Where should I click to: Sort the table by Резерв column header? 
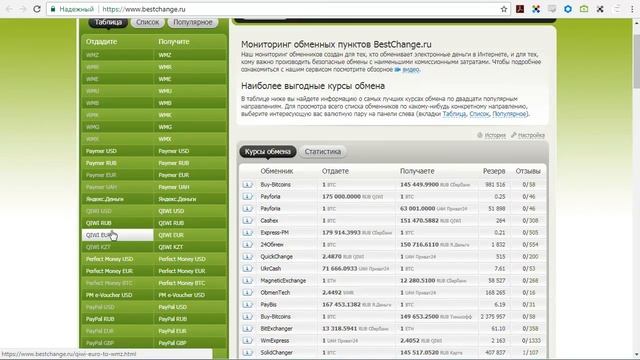pos(494,171)
